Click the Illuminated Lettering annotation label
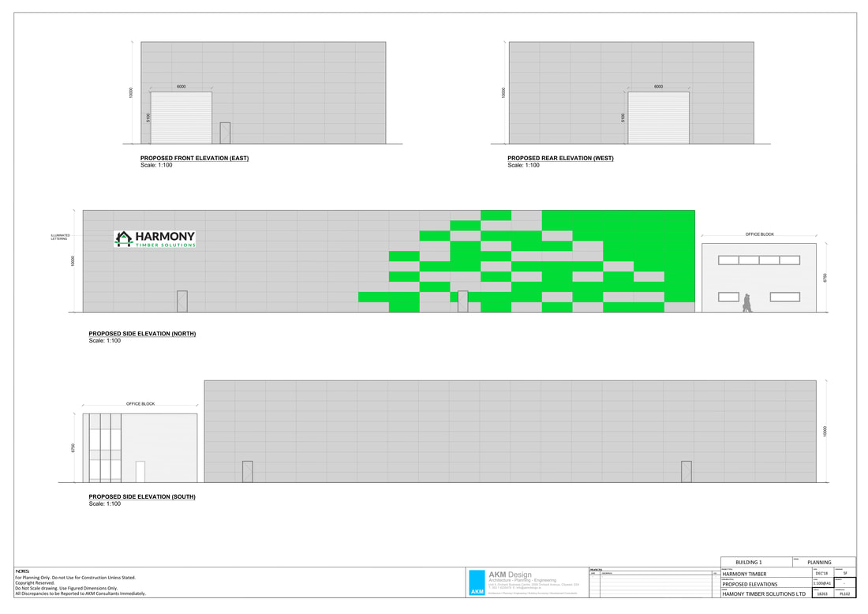The width and height of the screenshot is (868, 614). (61, 237)
